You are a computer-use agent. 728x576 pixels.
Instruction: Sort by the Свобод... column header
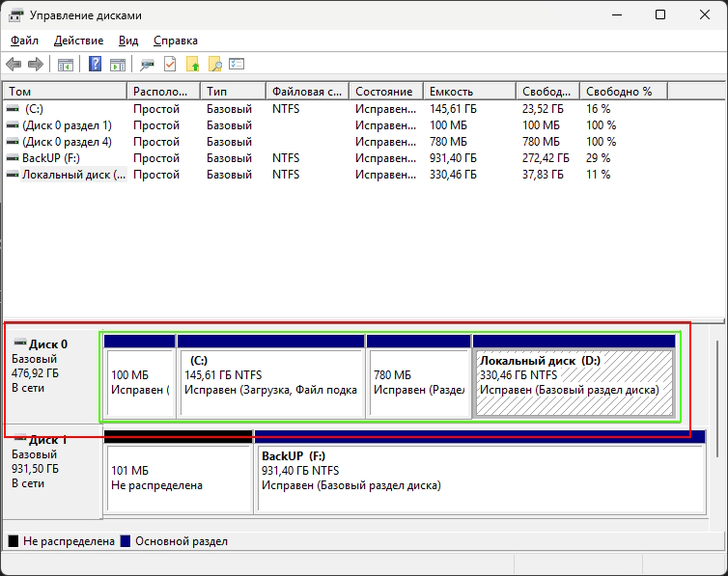tap(547, 92)
